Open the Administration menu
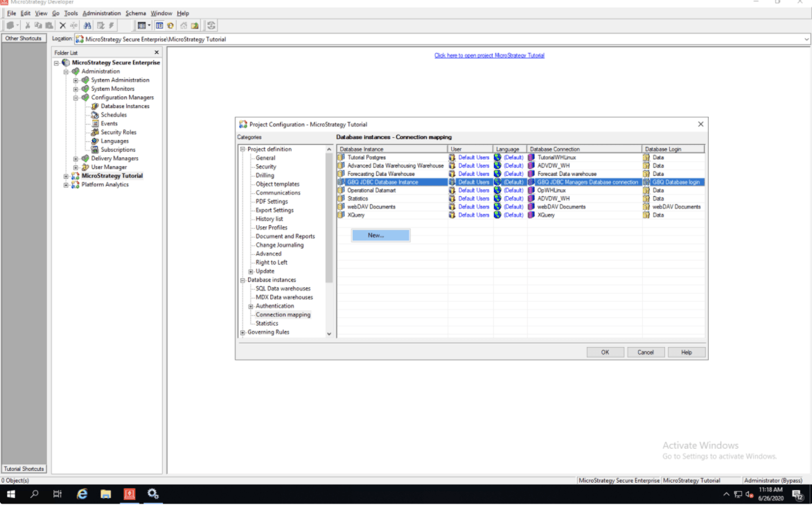The width and height of the screenshot is (812, 507). point(101,13)
